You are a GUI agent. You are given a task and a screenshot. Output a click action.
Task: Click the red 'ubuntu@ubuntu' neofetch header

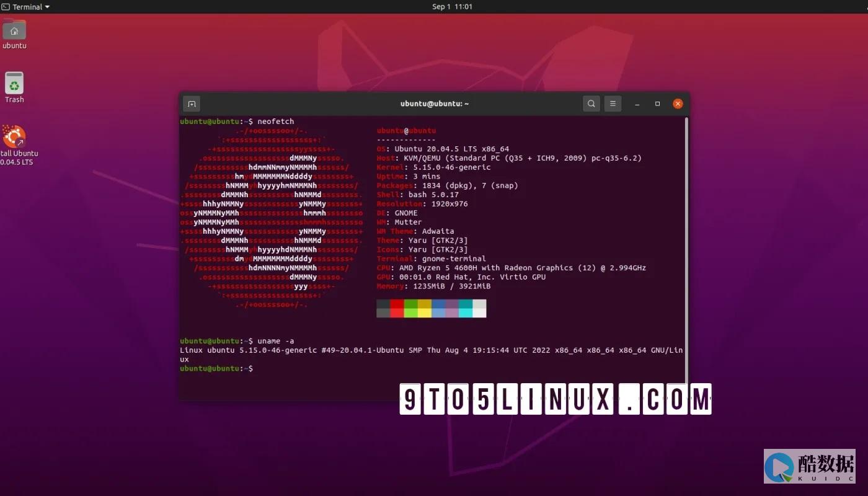[406, 131]
